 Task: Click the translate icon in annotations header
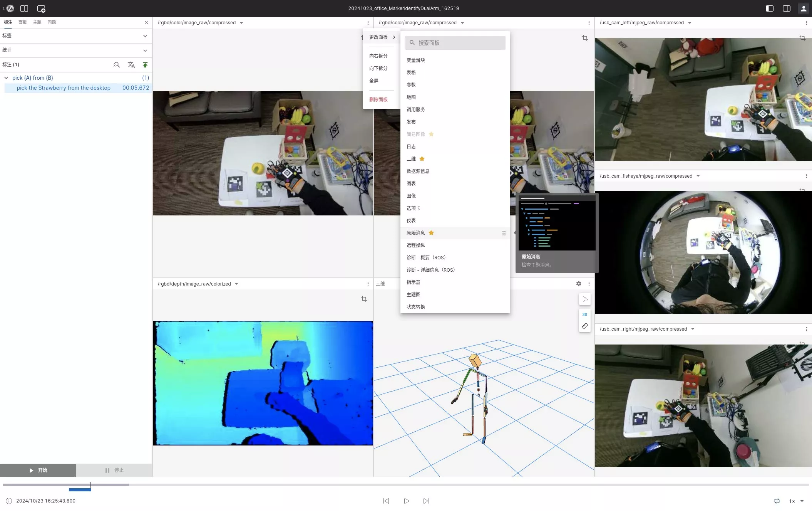(x=131, y=65)
